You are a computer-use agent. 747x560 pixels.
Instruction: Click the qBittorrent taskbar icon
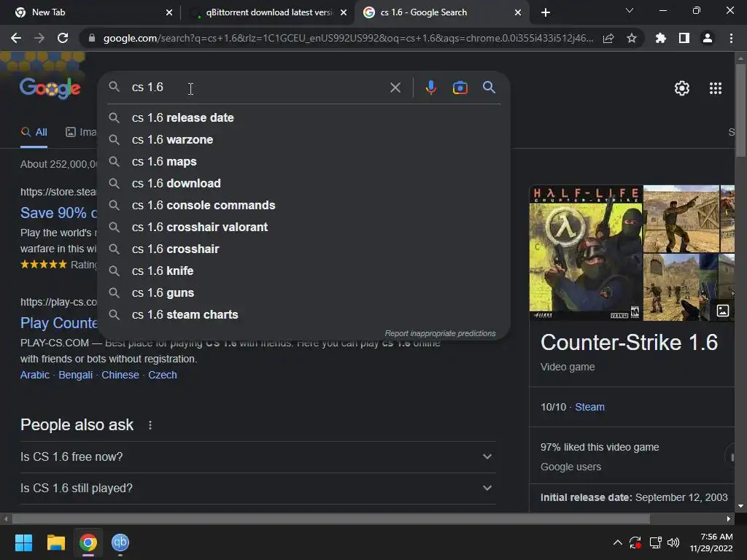[x=120, y=542]
